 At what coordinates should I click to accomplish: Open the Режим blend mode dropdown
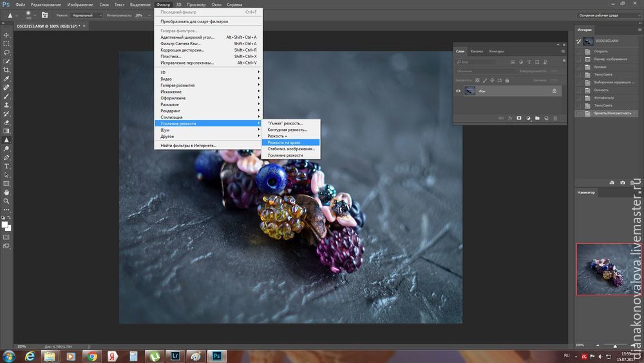click(x=85, y=15)
